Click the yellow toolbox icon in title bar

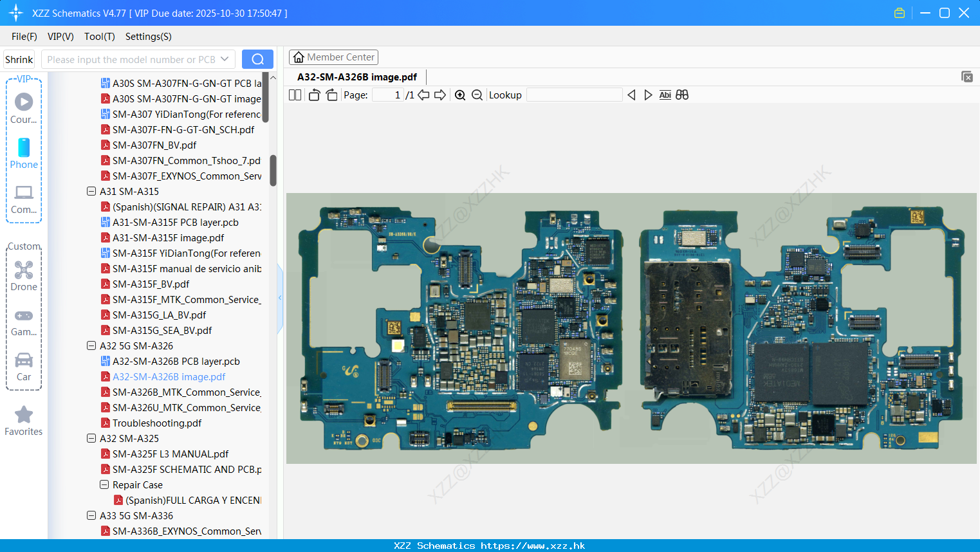(900, 13)
